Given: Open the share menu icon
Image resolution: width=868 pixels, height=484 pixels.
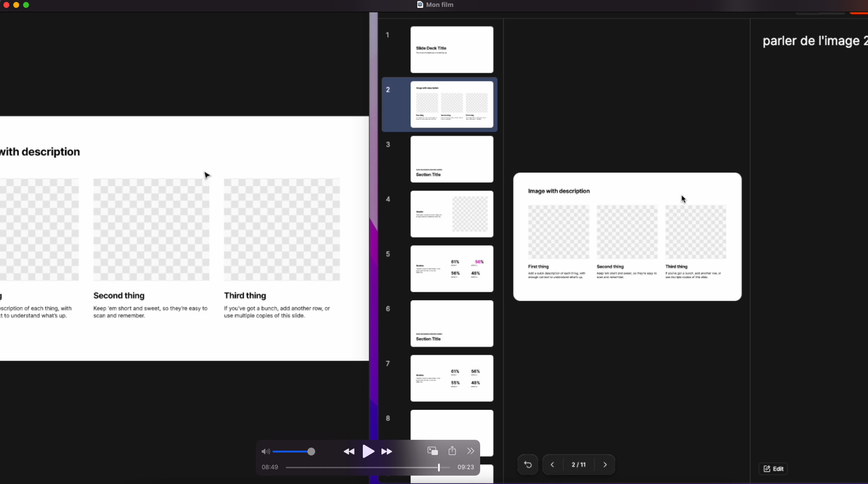Looking at the screenshot, I should pos(452,451).
